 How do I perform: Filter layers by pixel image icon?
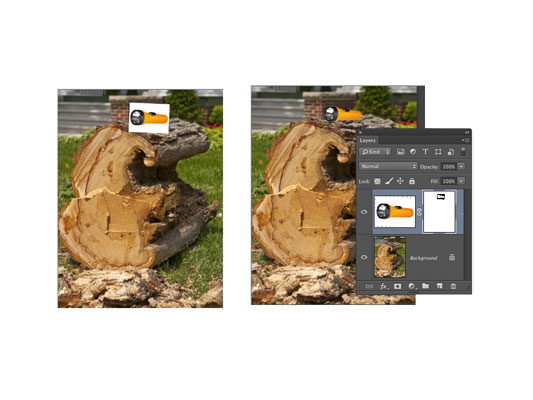pyautogui.click(x=401, y=152)
